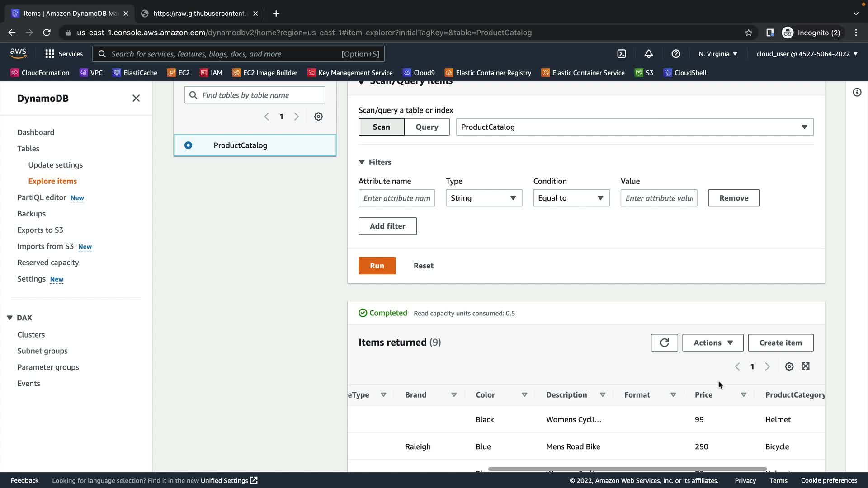The width and height of the screenshot is (868, 488).
Task: Close the DynamoDB navigation panel
Action: pos(136,99)
